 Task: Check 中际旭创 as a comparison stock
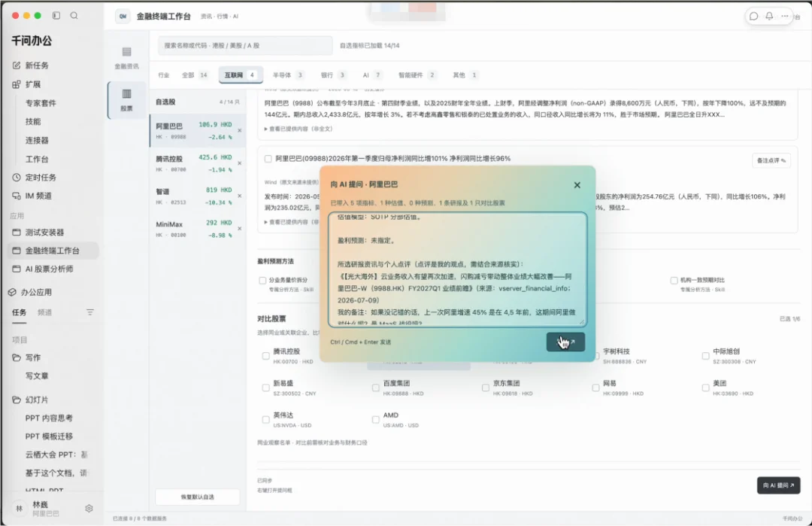tap(705, 355)
